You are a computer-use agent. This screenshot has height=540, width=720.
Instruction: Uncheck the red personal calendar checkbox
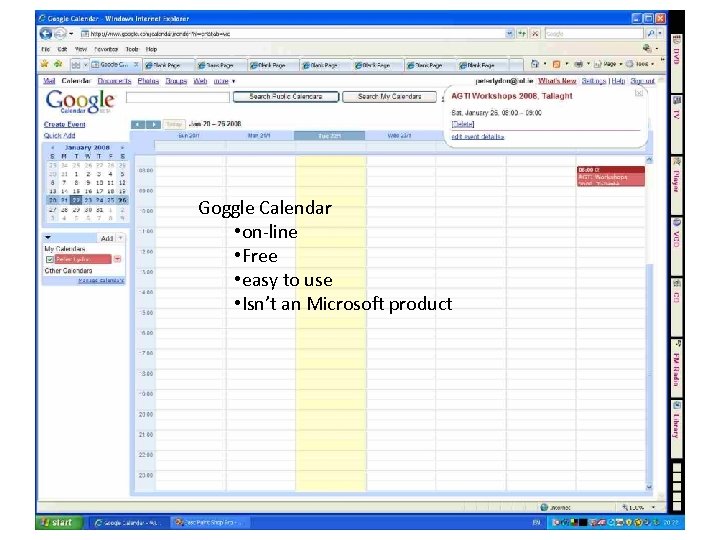point(50,259)
